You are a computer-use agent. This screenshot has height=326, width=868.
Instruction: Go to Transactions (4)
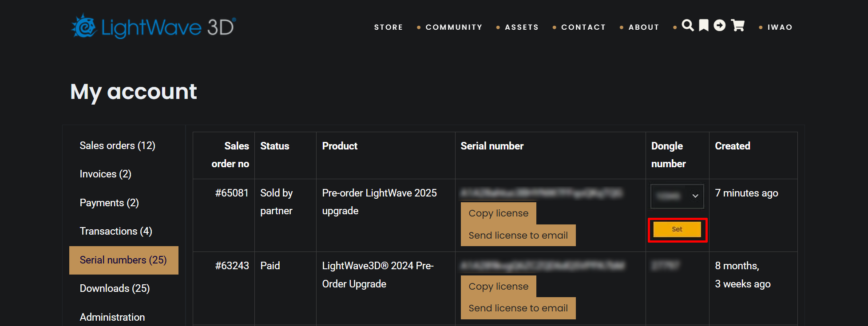tap(116, 231)
